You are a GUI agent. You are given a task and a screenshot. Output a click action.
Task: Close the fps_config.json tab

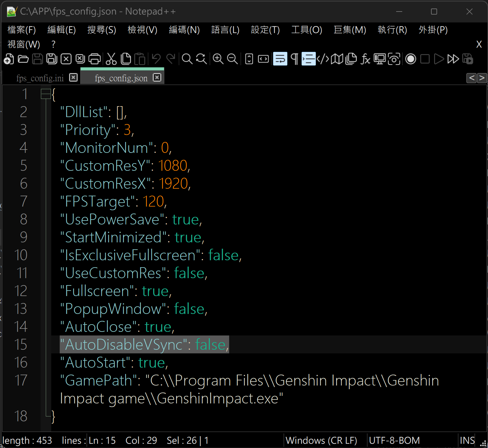coord(157,77)
